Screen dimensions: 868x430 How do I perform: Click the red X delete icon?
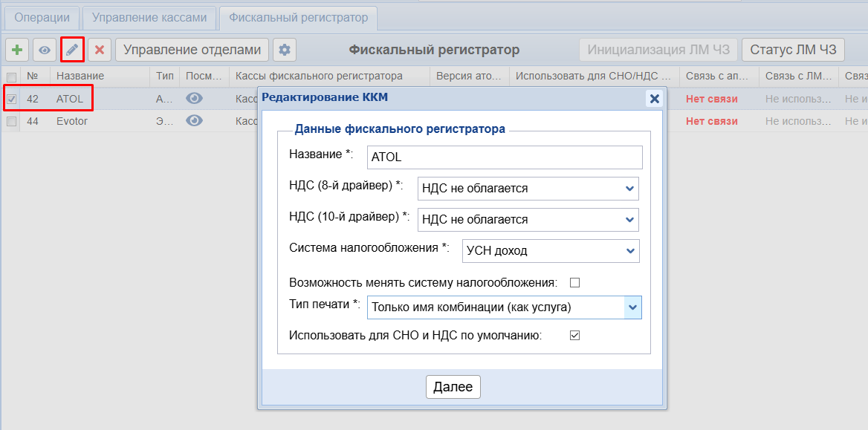pos(100,50)
